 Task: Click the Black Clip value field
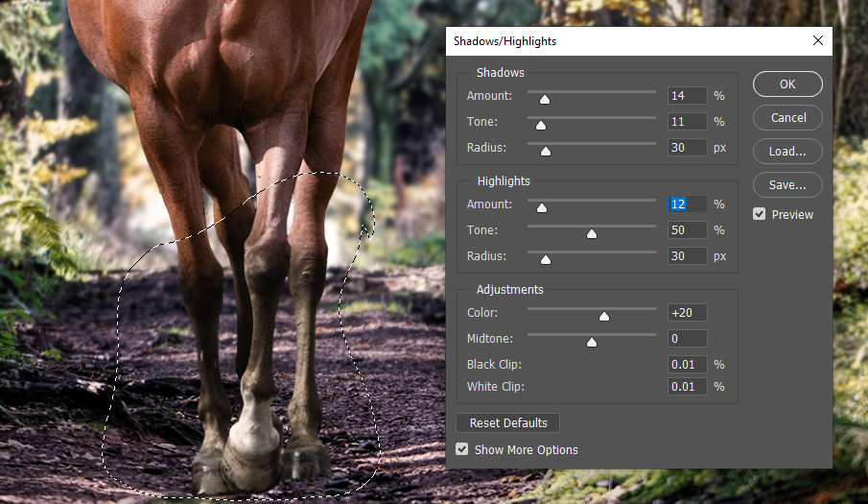[687, 365]
